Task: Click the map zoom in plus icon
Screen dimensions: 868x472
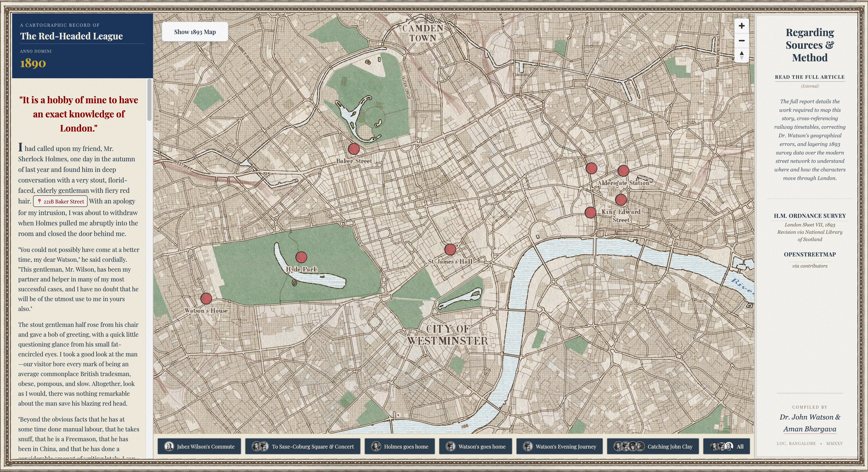Action: coord(741,26)
